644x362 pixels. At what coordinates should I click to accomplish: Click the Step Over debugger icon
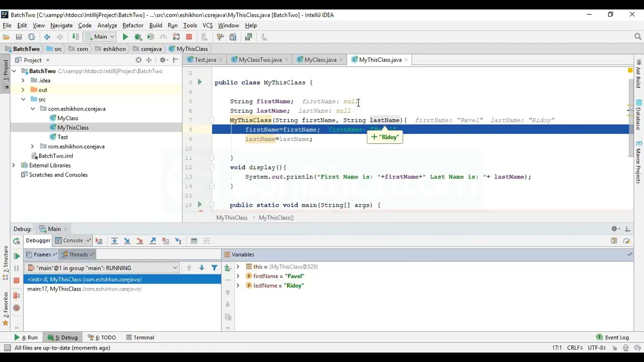point(114,241)
